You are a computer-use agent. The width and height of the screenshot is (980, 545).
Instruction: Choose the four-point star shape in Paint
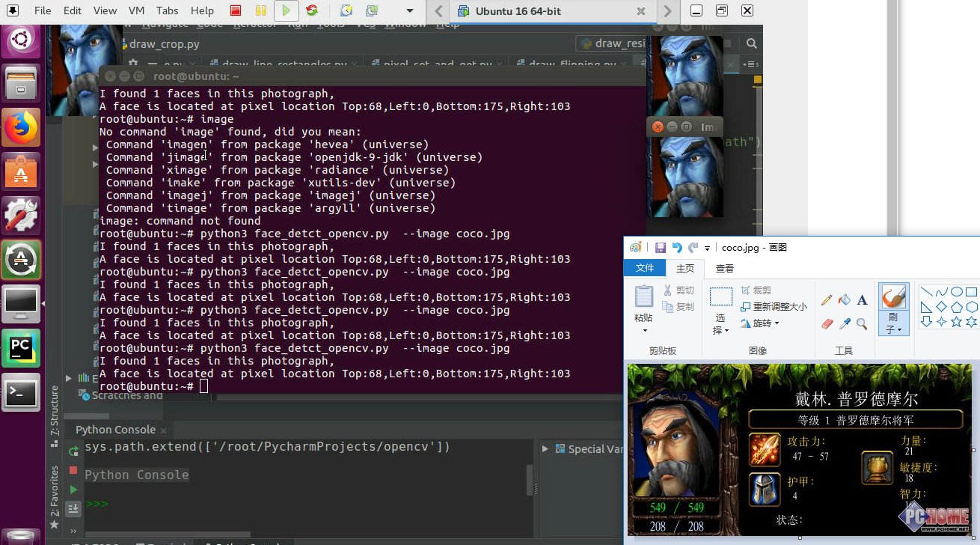point(941,322)
